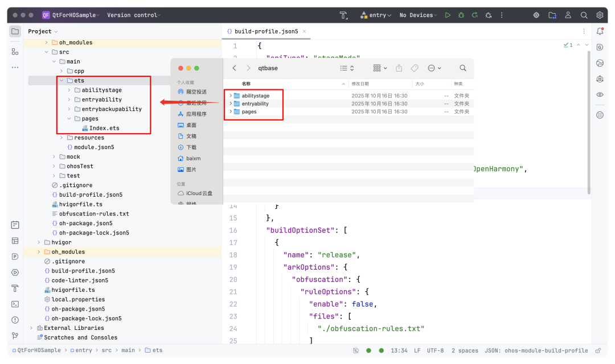Click Finder share icon
Viewport: 615px width, 364px height.
[x=399, y=68]
